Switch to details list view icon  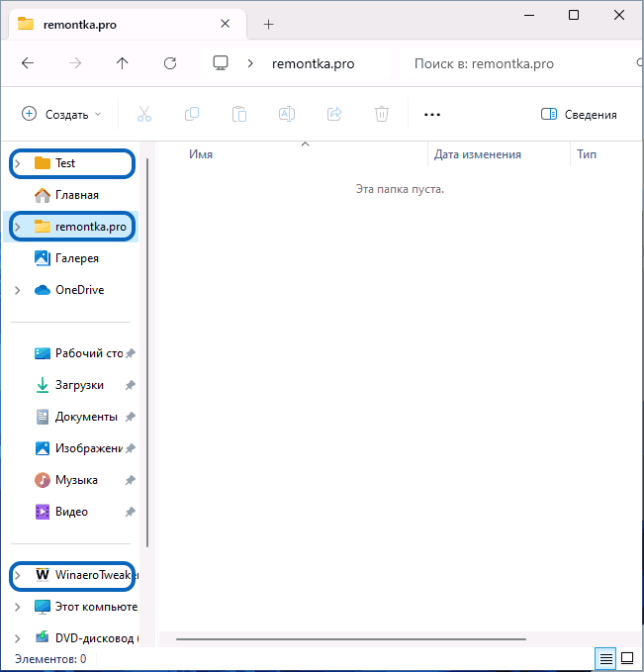point(605,658)
